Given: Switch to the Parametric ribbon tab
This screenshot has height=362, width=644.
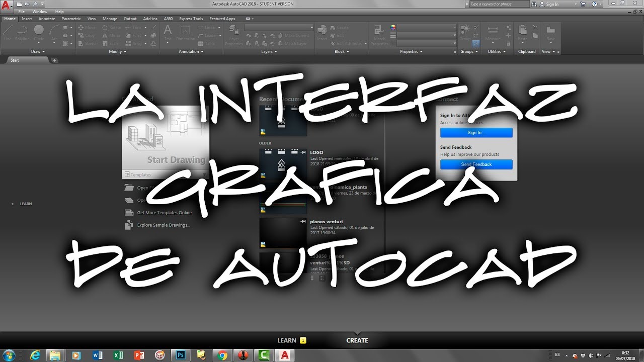Looking at the screenshot, I should pos(71,19).
